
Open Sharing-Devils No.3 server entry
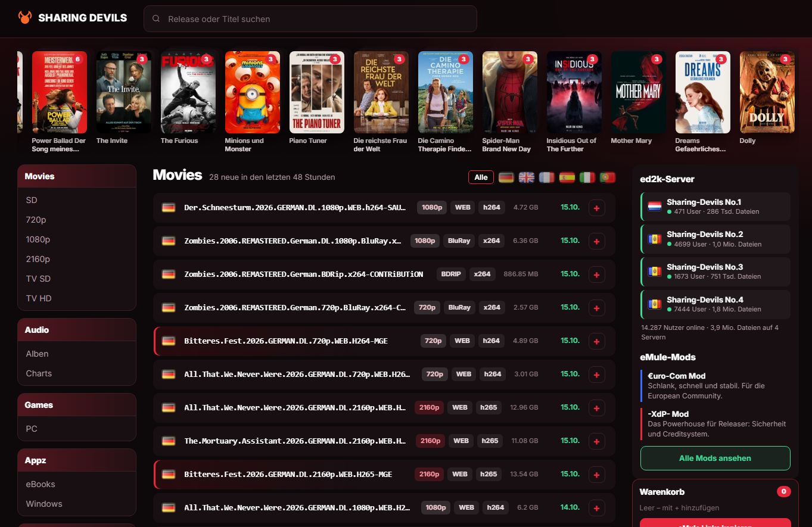point(715,272)
